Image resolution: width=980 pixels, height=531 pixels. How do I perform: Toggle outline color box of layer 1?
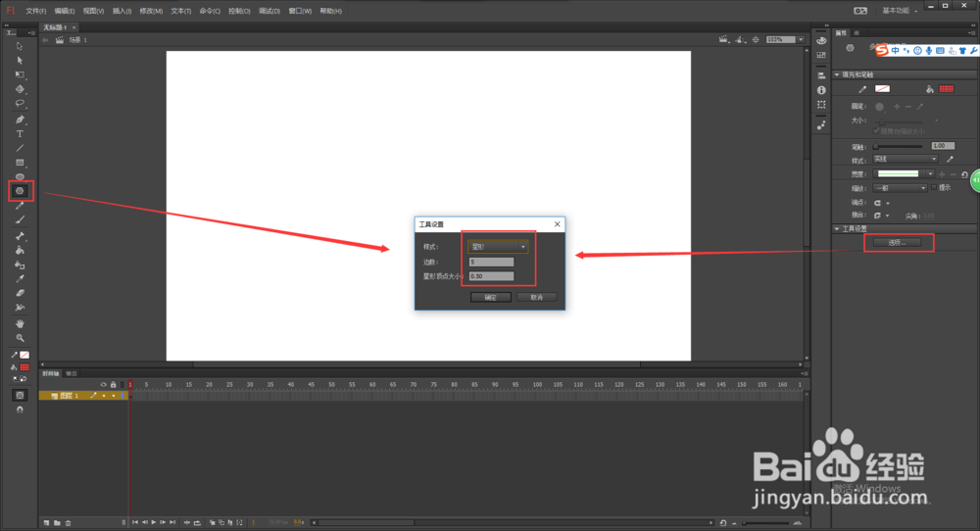coord(122,396)
